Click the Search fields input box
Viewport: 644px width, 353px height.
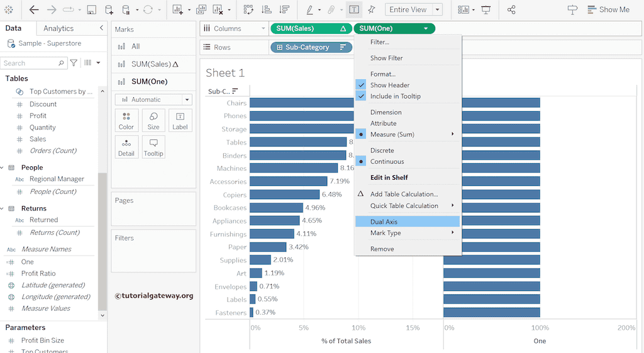(x=31, y=63)
